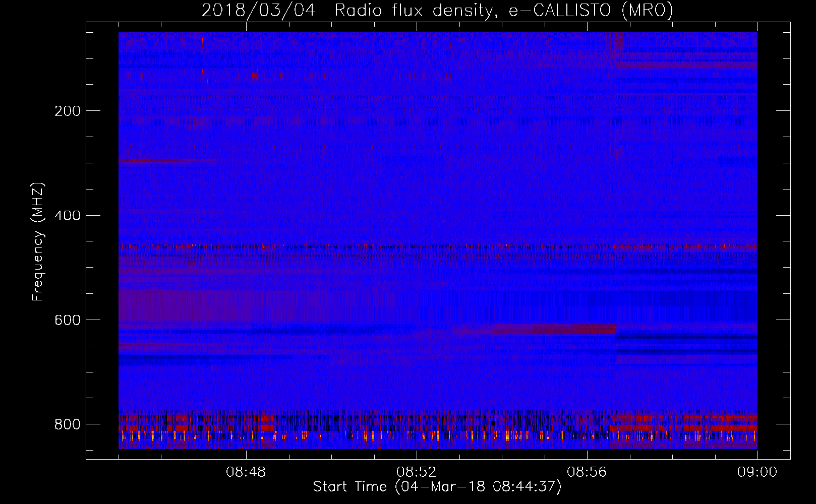Click the "600" frequency tick label

pos(67,321)
